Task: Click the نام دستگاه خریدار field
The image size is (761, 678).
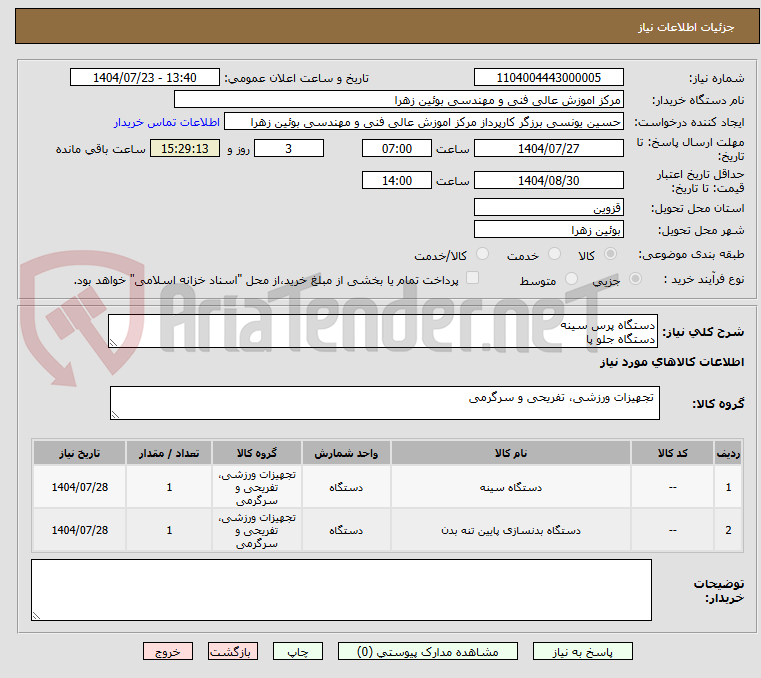Action: click(x=398, y=100)
